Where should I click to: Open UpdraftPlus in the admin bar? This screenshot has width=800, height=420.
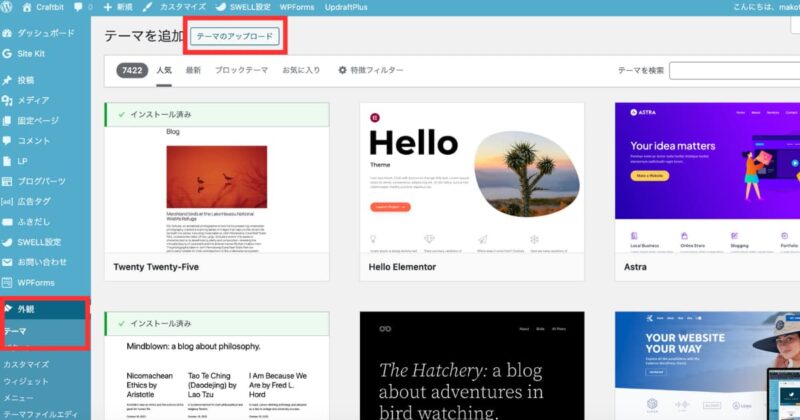pyautogui.click(x=346, y=7)
